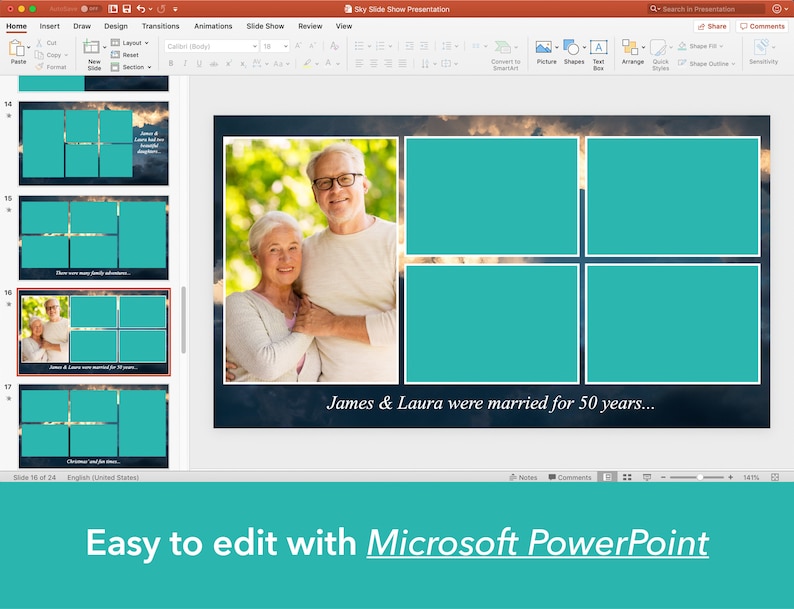This screenshot has height=609, width=794.
Task: Click Search in Presentation field
Action: 707,9
